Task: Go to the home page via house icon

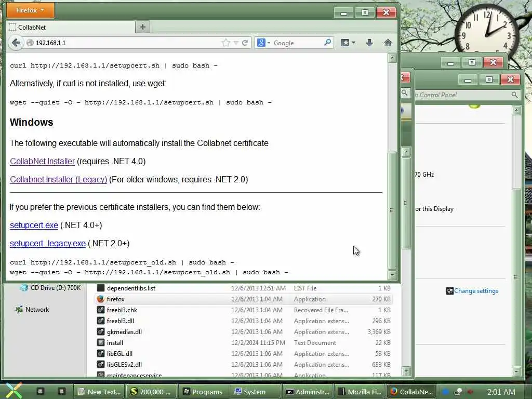Action: coord(388,43)
